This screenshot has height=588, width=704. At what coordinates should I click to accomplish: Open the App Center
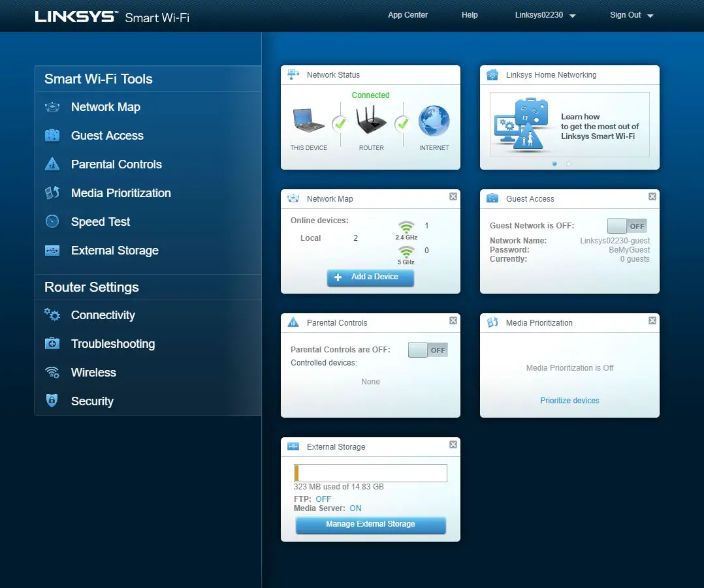408,14
